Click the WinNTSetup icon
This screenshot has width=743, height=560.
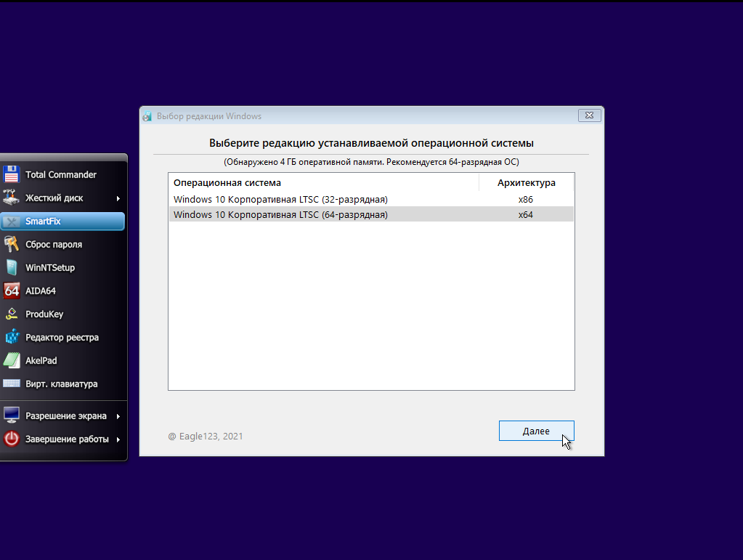11,268
